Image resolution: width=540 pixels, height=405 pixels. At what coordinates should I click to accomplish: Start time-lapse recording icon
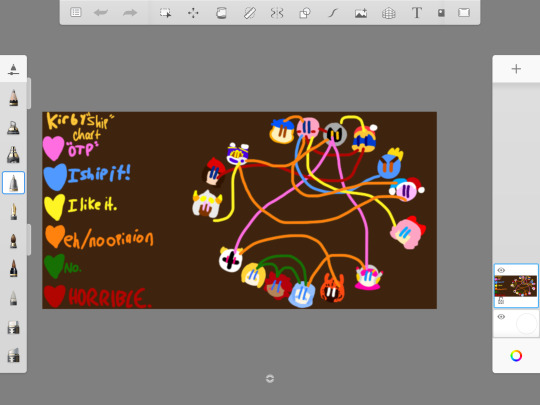point(441,13)
